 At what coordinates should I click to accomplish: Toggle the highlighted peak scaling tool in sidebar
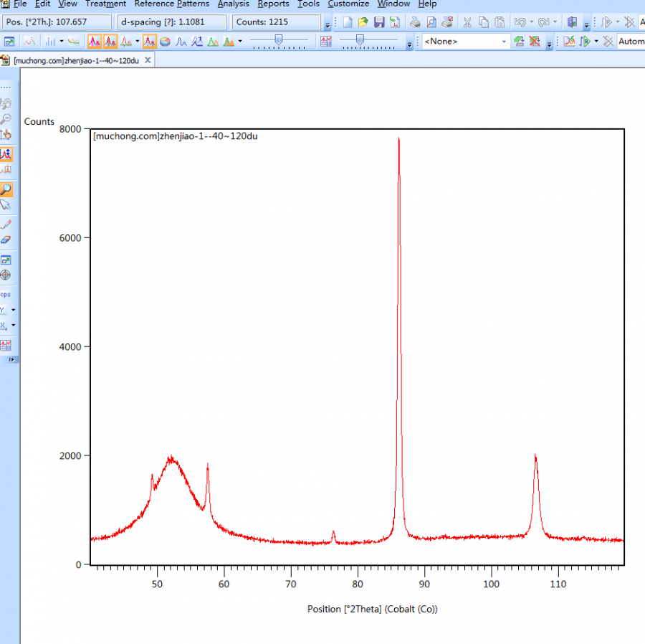click(6, 153)
